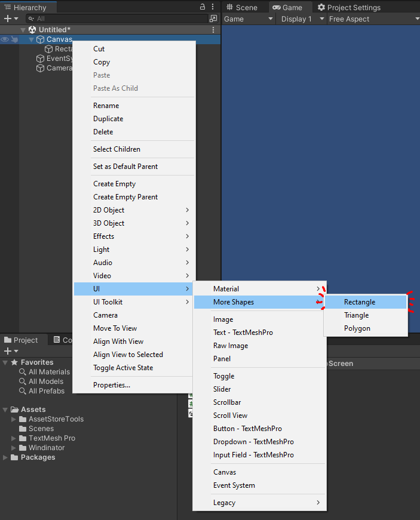Click the All Materials search icon in Favorites
The height and width of the screenshot is (520, 420).
point(23,372)
